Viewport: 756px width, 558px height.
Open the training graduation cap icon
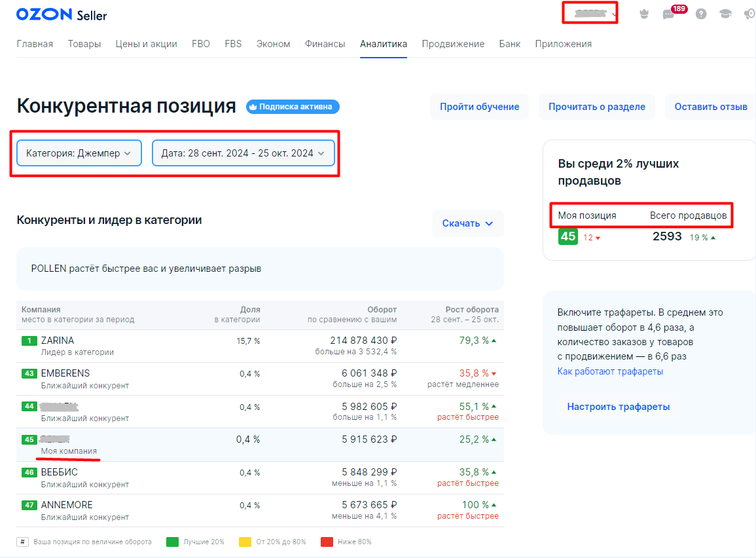[725, 14]
